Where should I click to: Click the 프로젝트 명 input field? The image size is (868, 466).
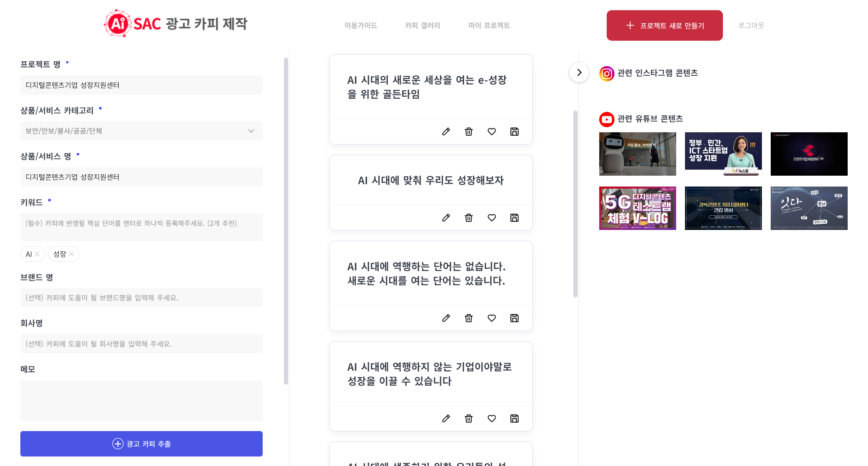click(141, 85)
